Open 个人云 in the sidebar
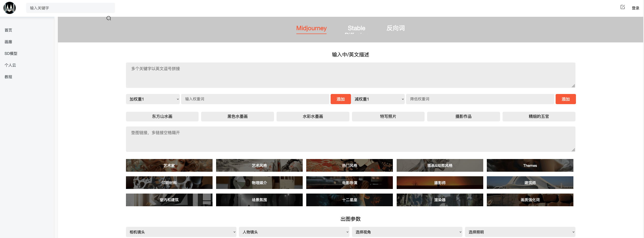The image size is (644, 238). point(10,65)
